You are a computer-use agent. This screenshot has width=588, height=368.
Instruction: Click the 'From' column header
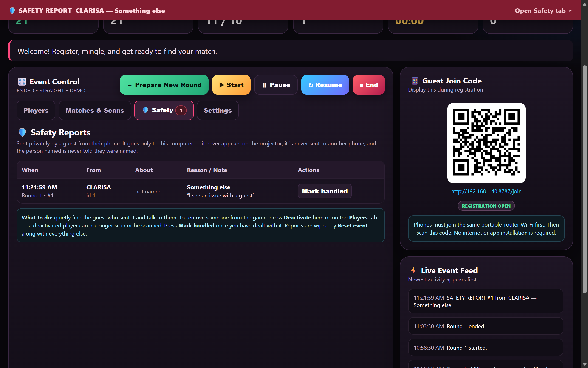93,170
